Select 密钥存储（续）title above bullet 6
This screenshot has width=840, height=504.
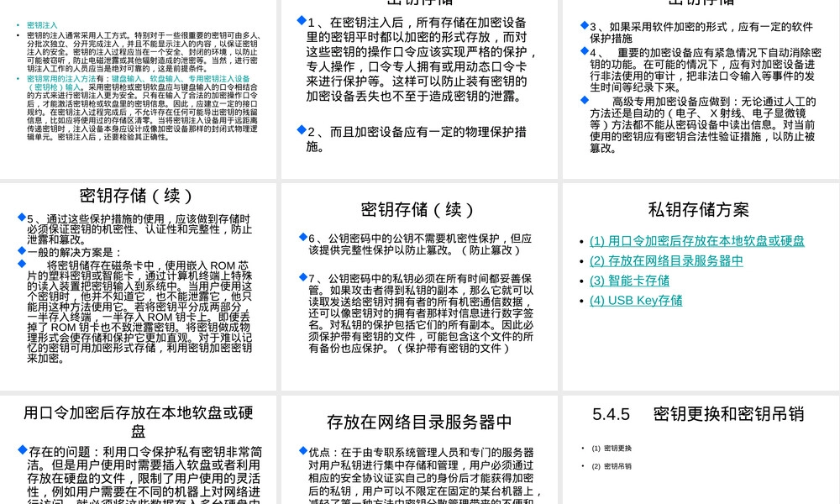click(417, 209)
